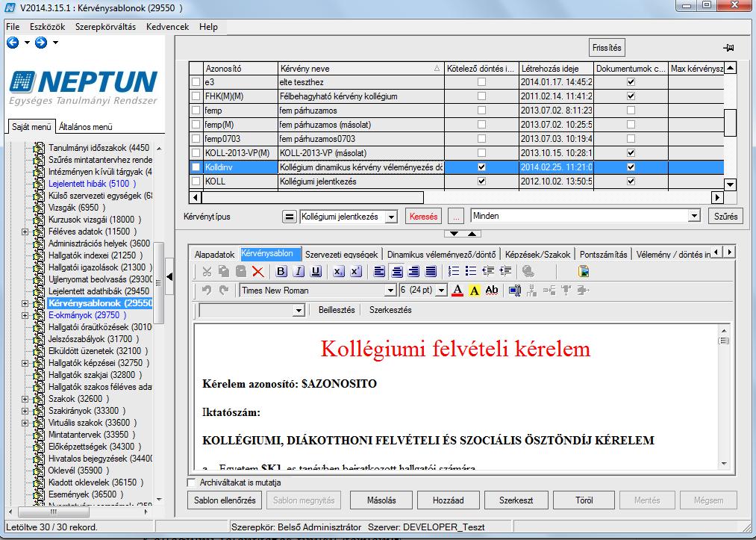Click the Back navigation arrow icon
Image resolution: width=756 pixels, height=540 pixels.
pos(13,43)
